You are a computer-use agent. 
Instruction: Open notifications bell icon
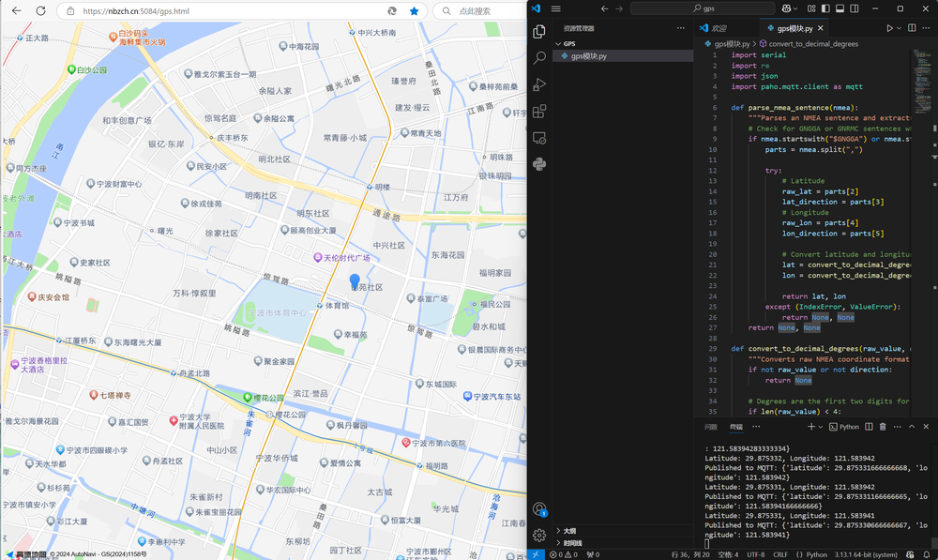click(927, 554)
